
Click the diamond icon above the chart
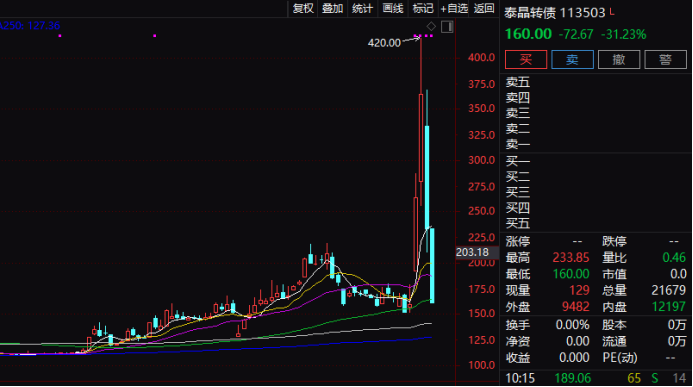(431, 27)
